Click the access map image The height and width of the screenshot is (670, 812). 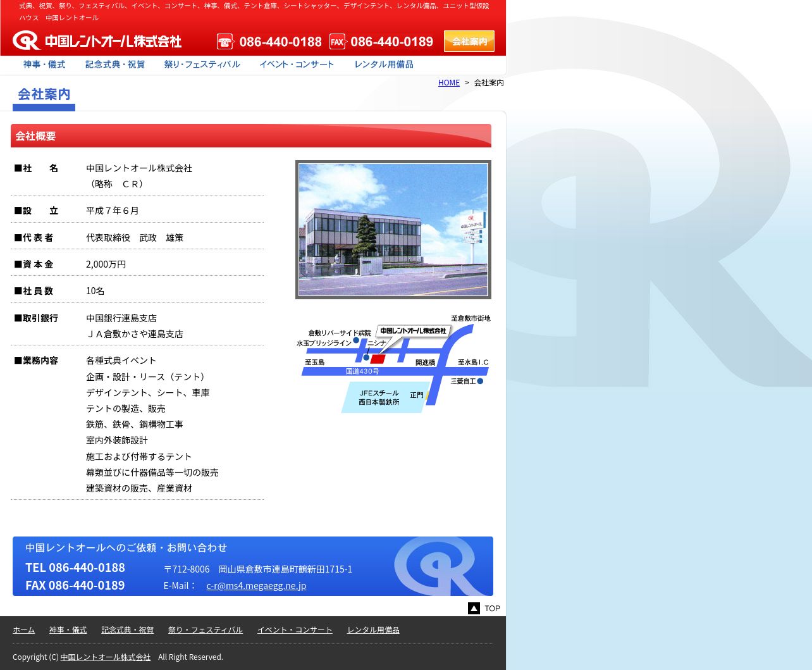click(x=393, y=363)
